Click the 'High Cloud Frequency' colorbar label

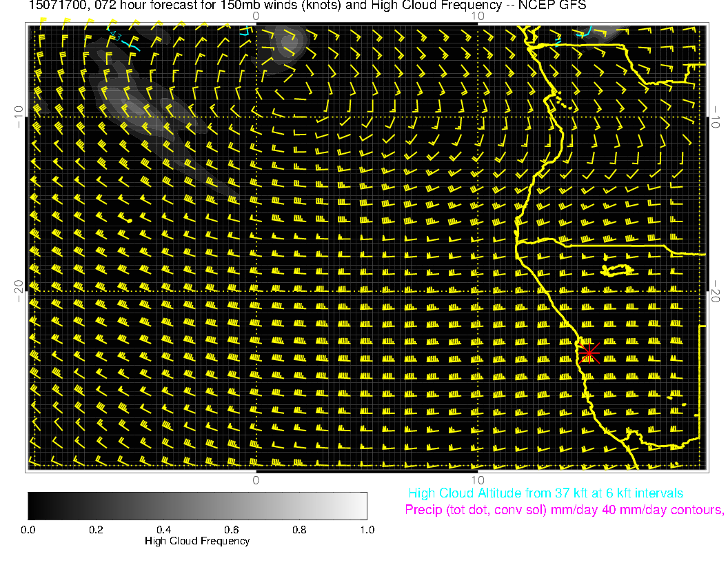tap(197, 541)
